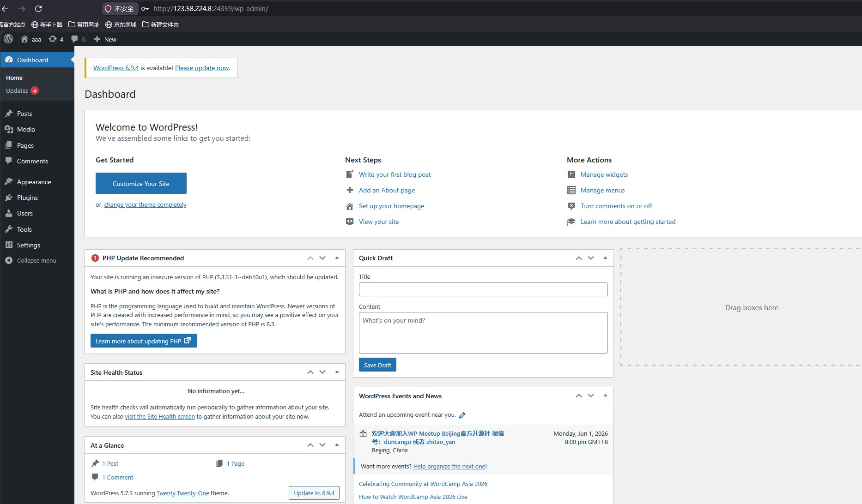The image size is (862, 504).
Task: Toggle the Site Health Status panel
Action: click(337, 372)
